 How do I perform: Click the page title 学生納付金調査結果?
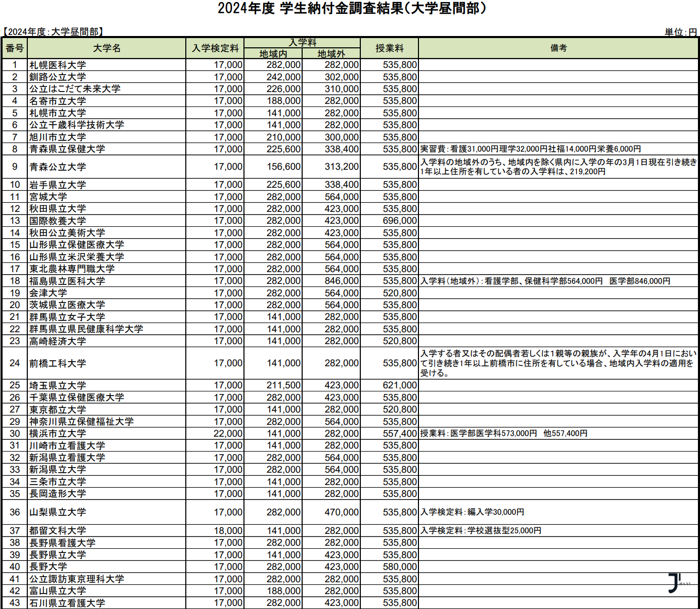pos(352,9)
